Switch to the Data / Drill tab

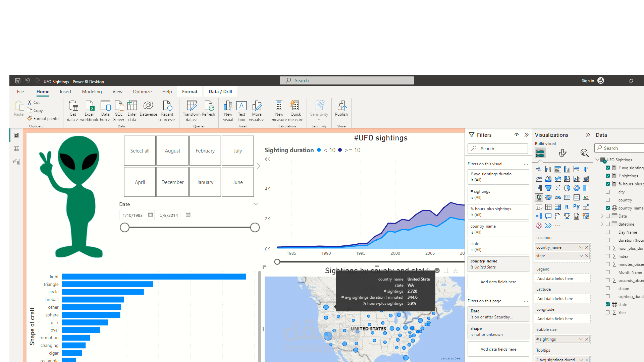click(x=220, y=92)
